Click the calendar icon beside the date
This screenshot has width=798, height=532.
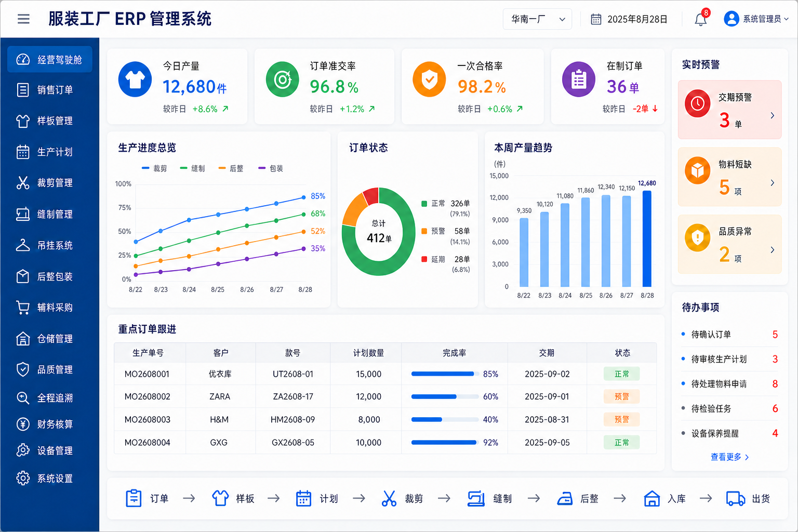pos(596,19)
